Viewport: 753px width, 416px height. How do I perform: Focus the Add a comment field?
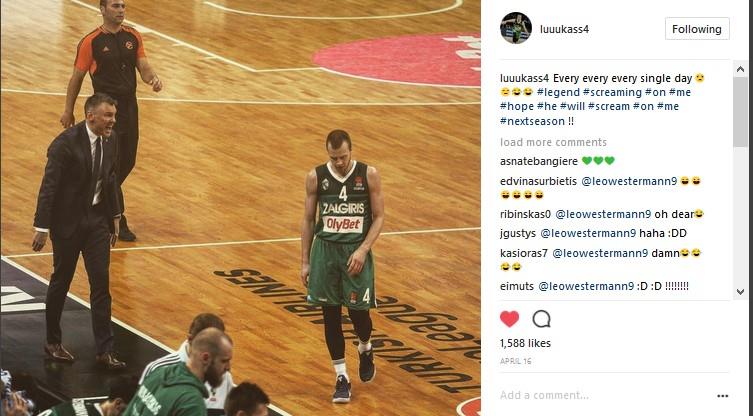[605, 395]
